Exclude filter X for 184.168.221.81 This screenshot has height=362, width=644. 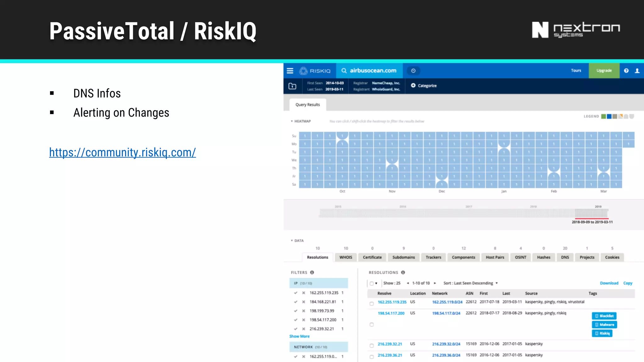pos(303,302)
